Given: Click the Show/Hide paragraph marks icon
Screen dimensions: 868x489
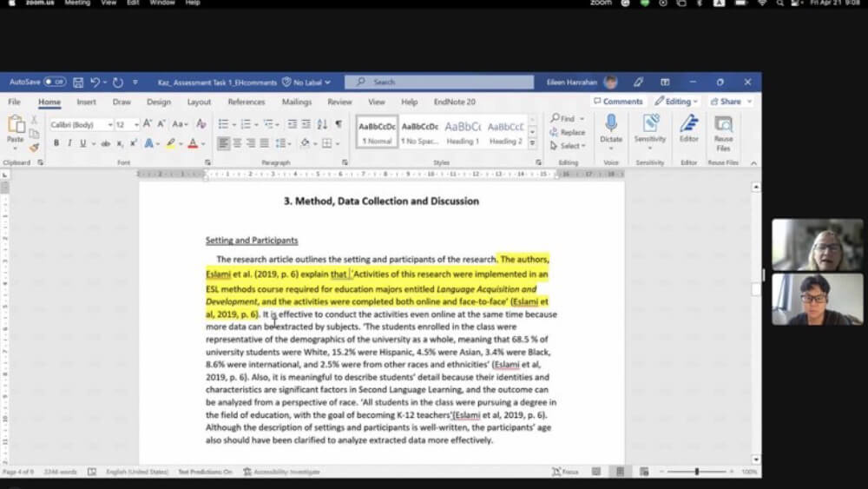Looking at the screenshot, I should (339, 124).
